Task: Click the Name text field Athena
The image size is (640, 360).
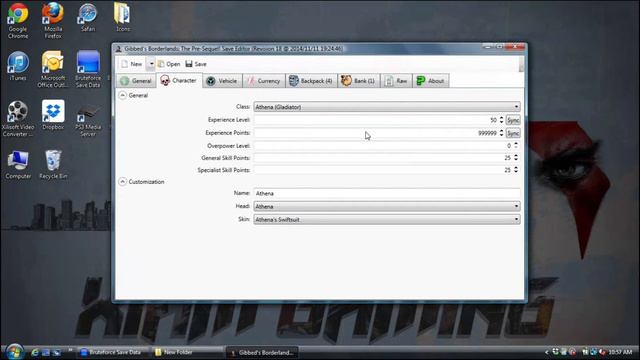Action: tap(387, 193)
